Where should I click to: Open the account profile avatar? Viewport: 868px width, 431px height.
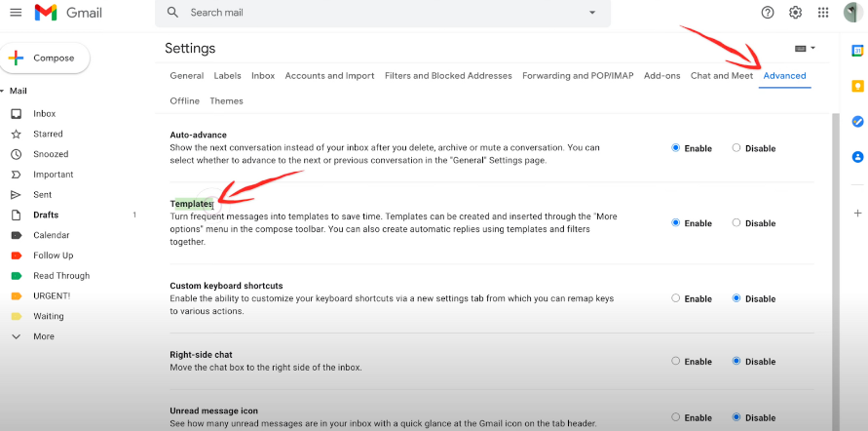pos(853,12)
